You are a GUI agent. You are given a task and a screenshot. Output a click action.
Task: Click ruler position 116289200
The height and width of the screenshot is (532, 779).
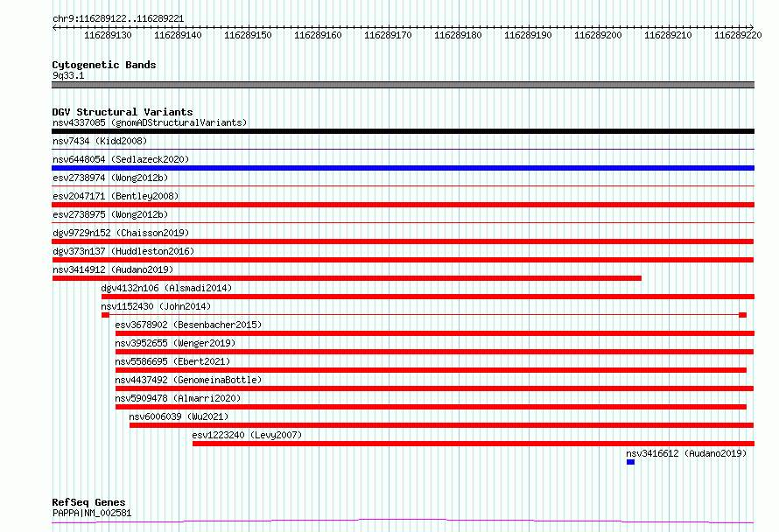(598, 35)
